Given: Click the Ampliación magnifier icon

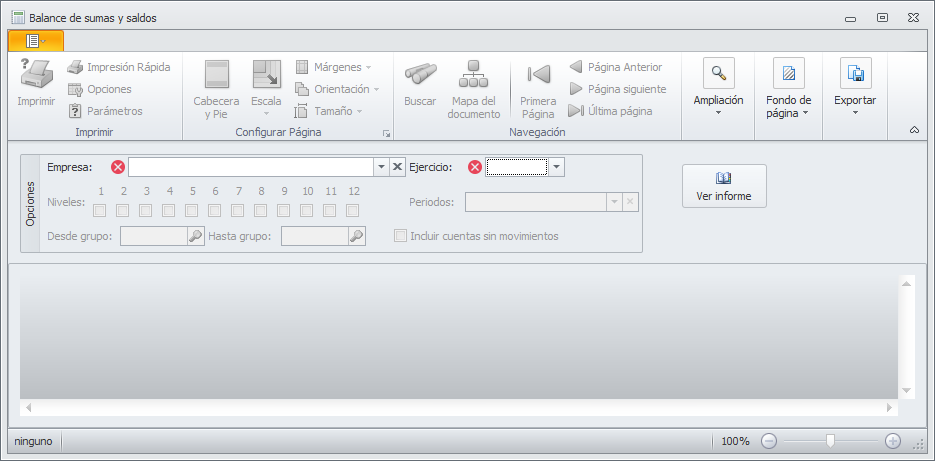Looking at the screenshot, I should (x=719, y=73).
